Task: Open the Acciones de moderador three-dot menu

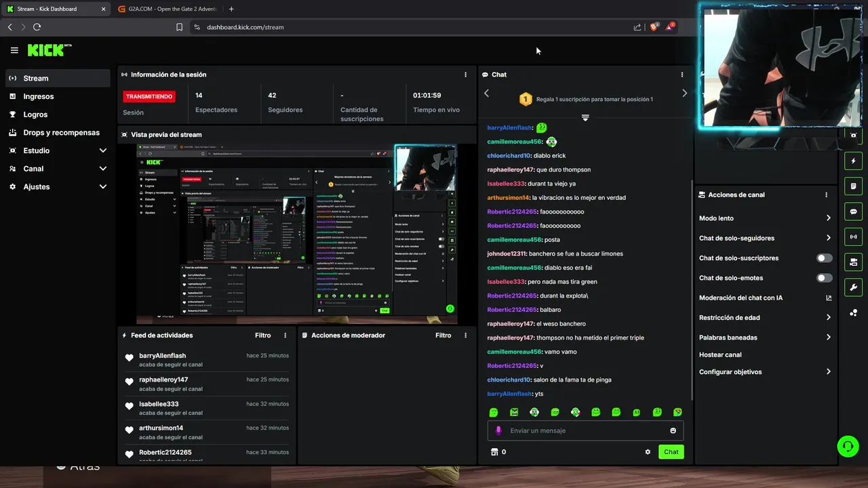Action: (x=465, y=335)
